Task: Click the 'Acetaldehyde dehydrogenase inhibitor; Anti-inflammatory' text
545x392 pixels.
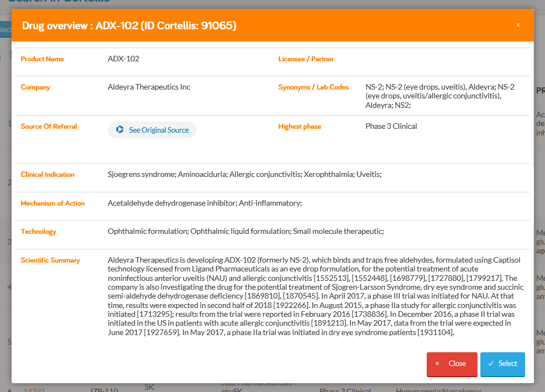Action: (x=205, y=203)
